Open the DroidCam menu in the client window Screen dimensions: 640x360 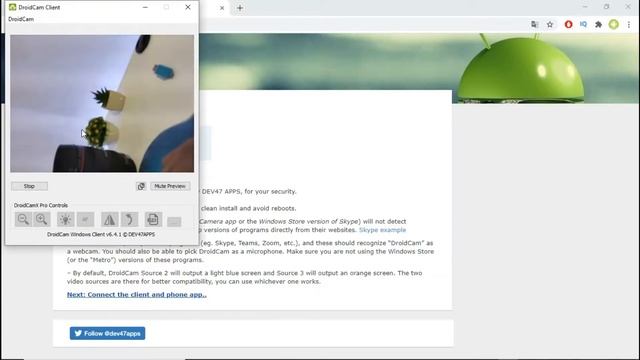pos(21,19)
